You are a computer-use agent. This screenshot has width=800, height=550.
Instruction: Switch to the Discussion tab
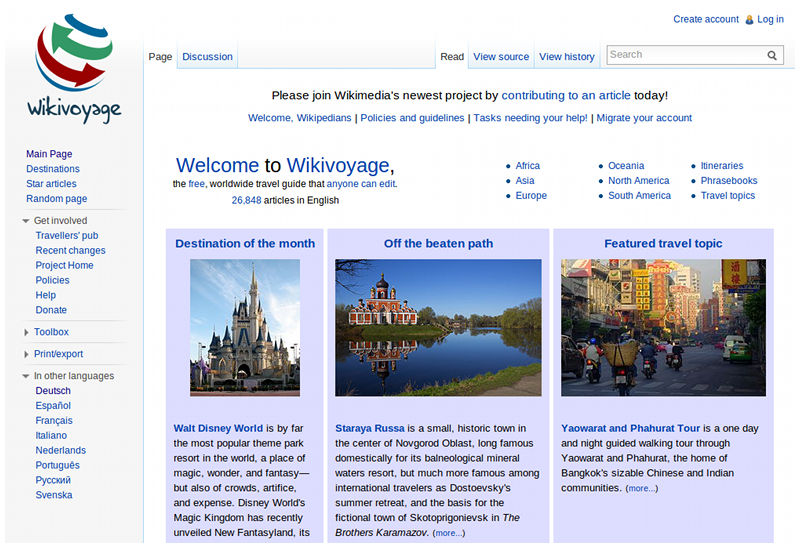coord(207,57)
